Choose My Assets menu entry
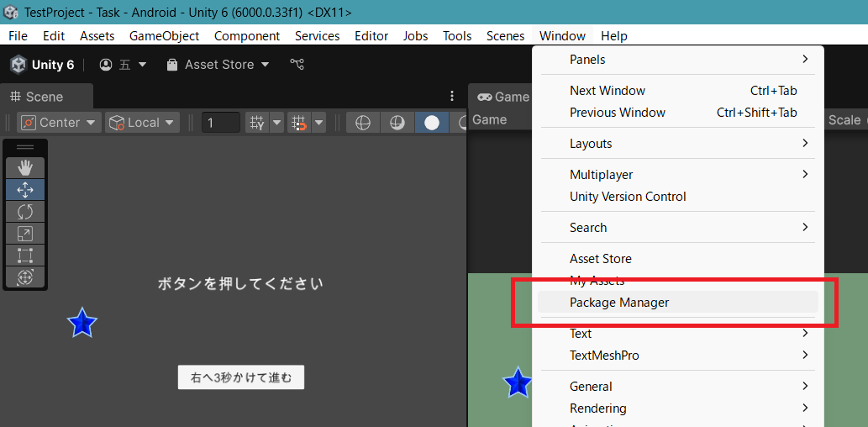Image resolution: width=868 pixels, height=427 pixels. 678,281
